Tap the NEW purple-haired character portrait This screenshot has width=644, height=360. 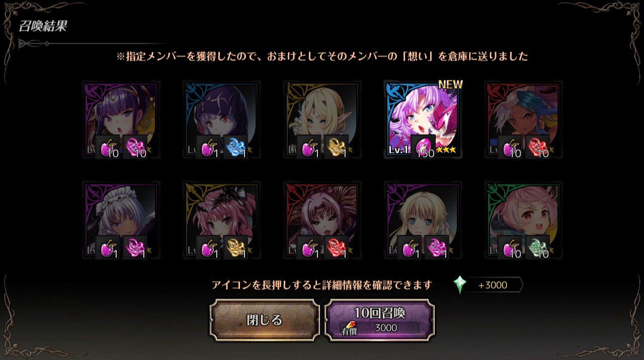click(423, 120)
